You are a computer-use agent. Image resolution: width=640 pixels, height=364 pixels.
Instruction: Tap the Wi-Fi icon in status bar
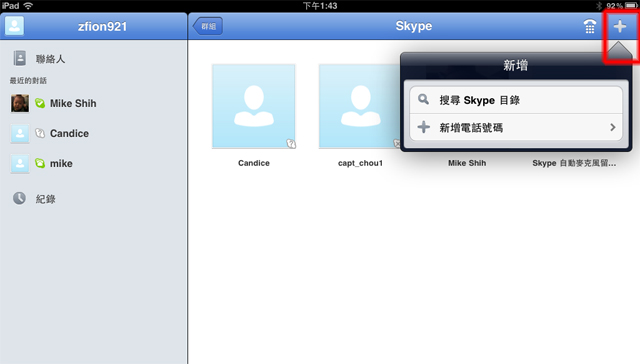[x=28, y=6]
